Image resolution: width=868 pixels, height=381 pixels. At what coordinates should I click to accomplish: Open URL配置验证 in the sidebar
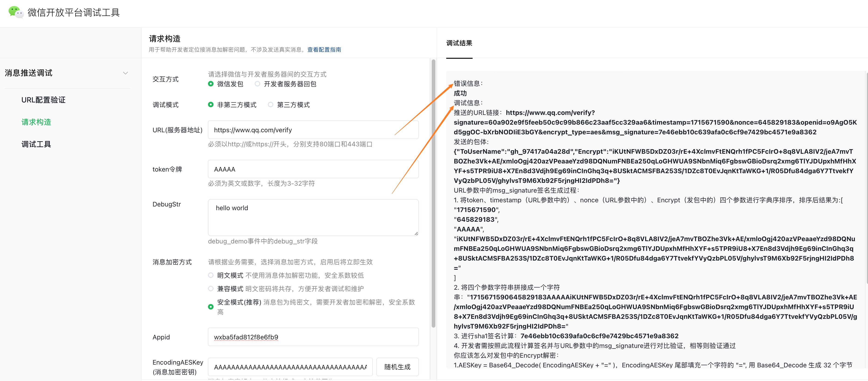43,100
